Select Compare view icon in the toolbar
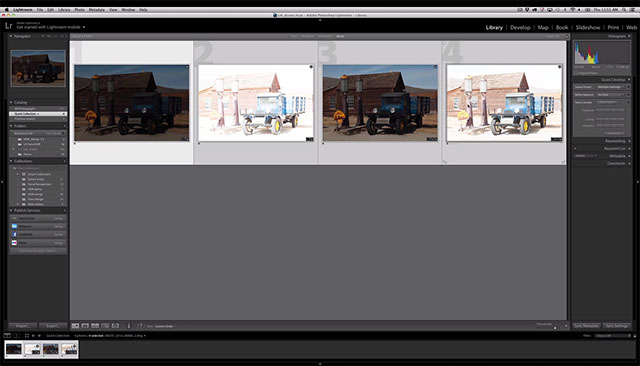Image resolution: width=640 pixels, height=366 pixels. coord(95,326)
